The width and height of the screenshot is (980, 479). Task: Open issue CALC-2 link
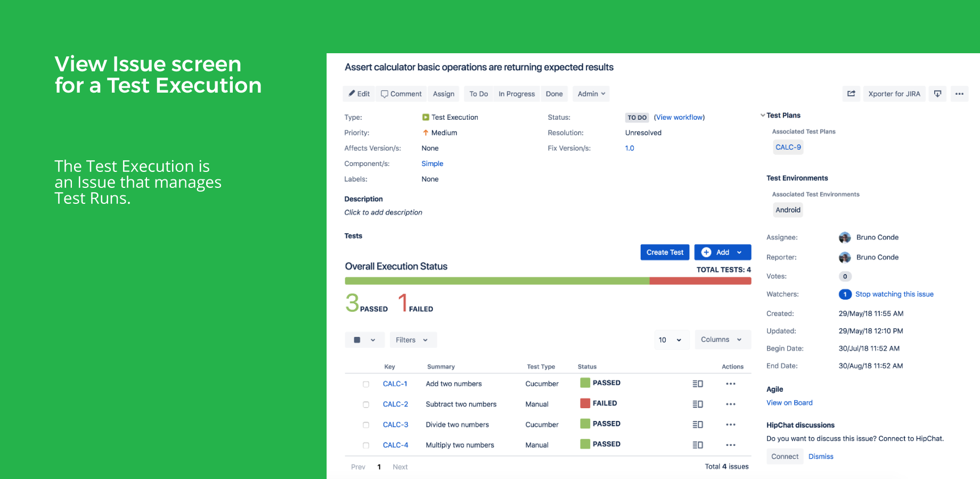point(396,404)
